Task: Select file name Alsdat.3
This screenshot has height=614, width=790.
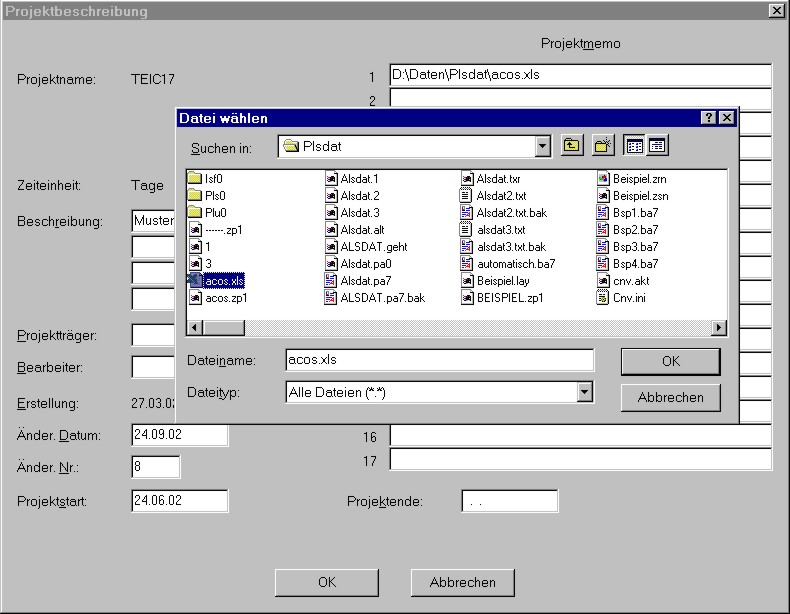Action: [360, 213]
